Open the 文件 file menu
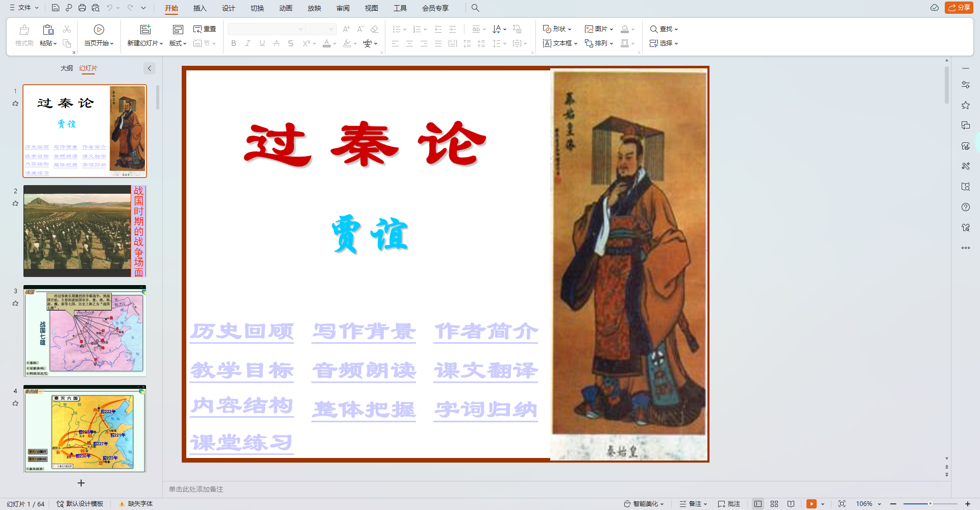Viewport: 980px width, 510px height. [24, 8]
